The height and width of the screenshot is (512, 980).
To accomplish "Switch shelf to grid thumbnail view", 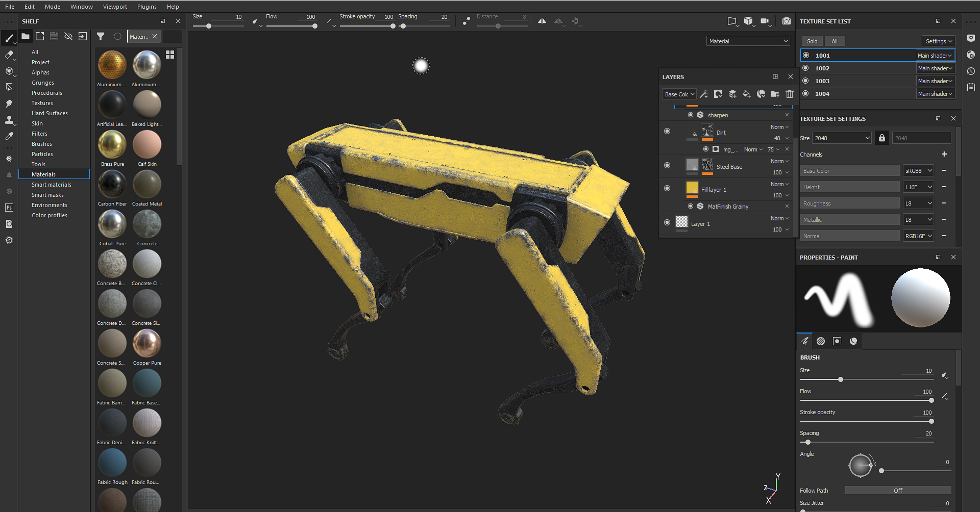I will 170,54.
